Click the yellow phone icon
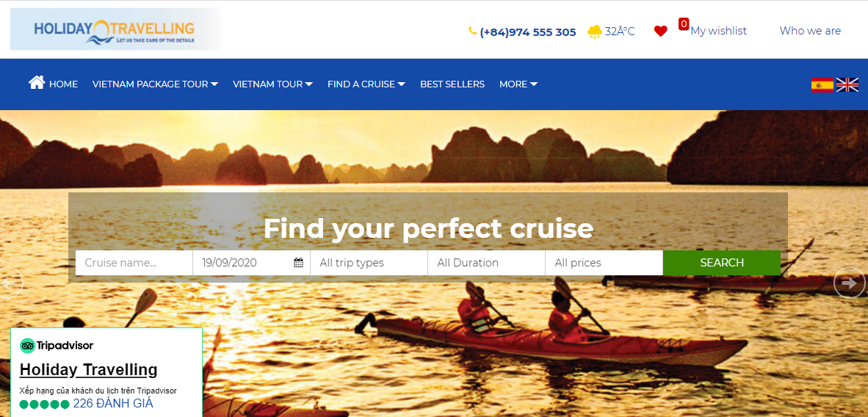The image size is (868, 417). (472, 31)
